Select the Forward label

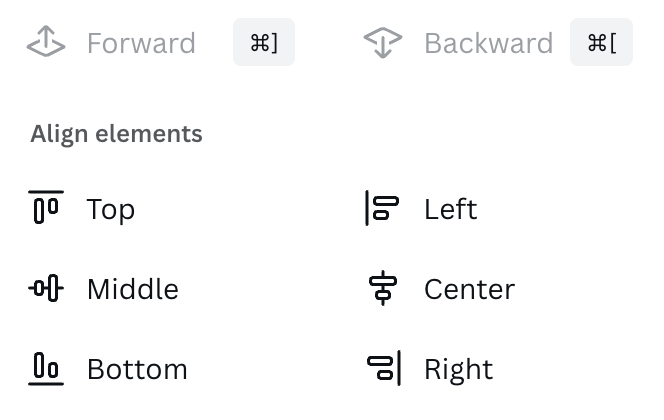[x=141, y=43]
